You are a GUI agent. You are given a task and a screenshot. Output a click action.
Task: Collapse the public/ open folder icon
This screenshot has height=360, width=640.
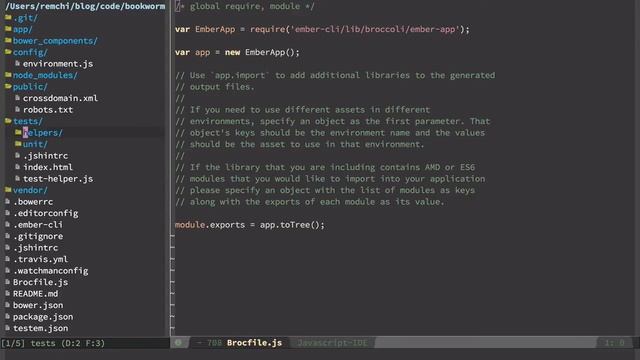click(x=8, y=87)
